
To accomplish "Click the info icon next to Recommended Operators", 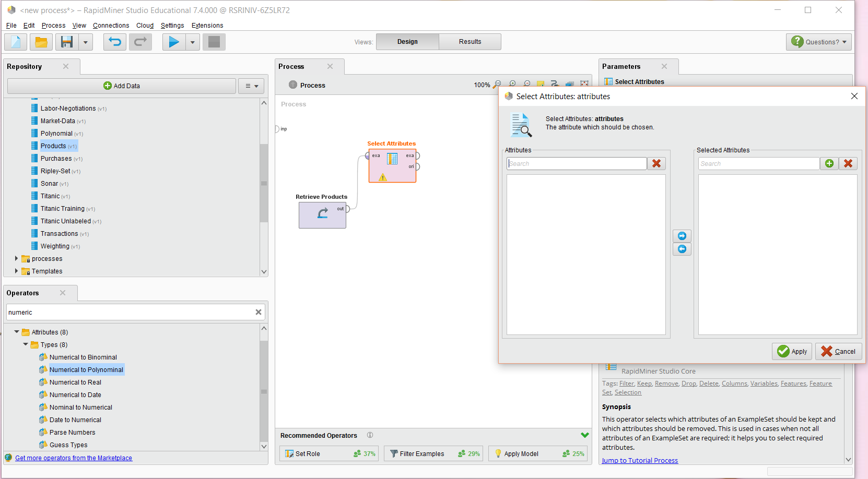I will click(x=370, y=435).
